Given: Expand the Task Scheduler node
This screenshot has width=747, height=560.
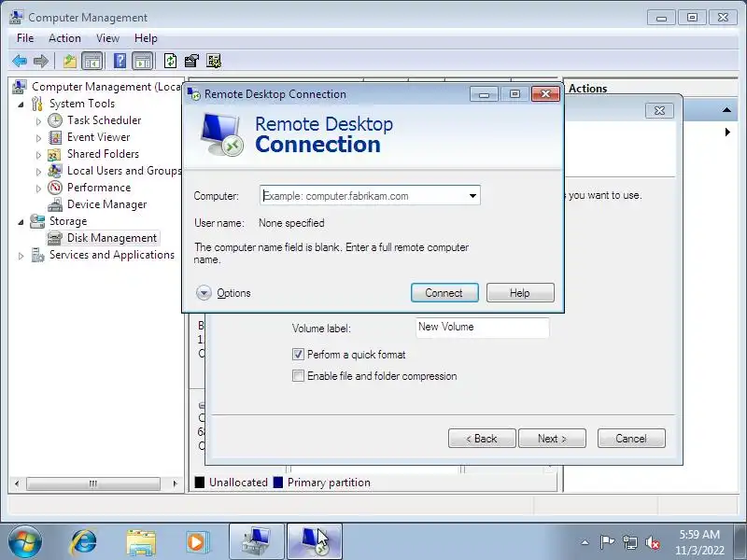Looking at the screenshot, I should (38, 121).
